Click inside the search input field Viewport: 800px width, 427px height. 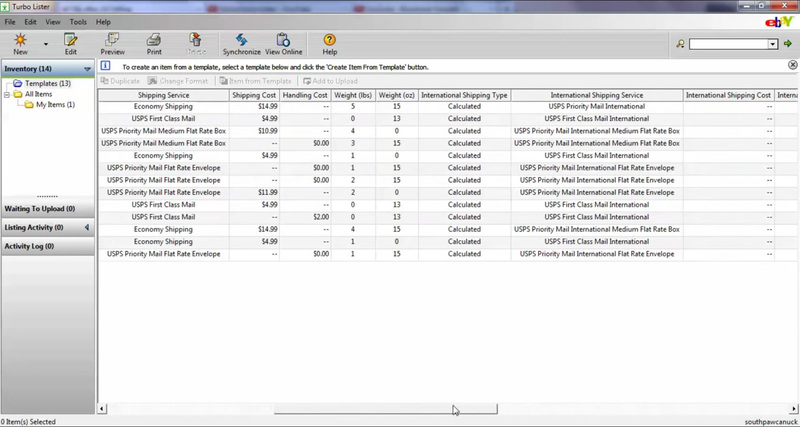(x=729, y=44)
